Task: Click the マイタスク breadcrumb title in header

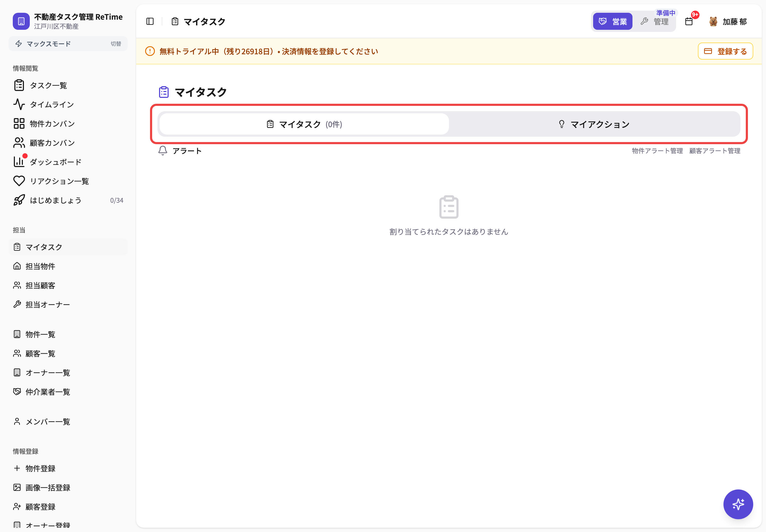Action: 204,22
